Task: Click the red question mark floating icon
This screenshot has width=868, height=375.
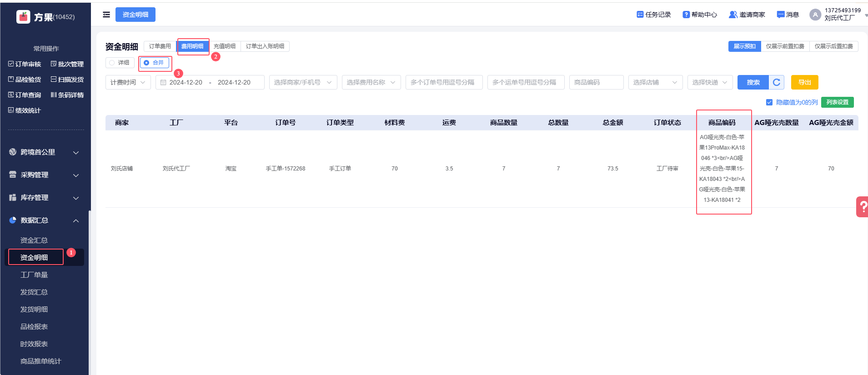Action: point(862,207)
